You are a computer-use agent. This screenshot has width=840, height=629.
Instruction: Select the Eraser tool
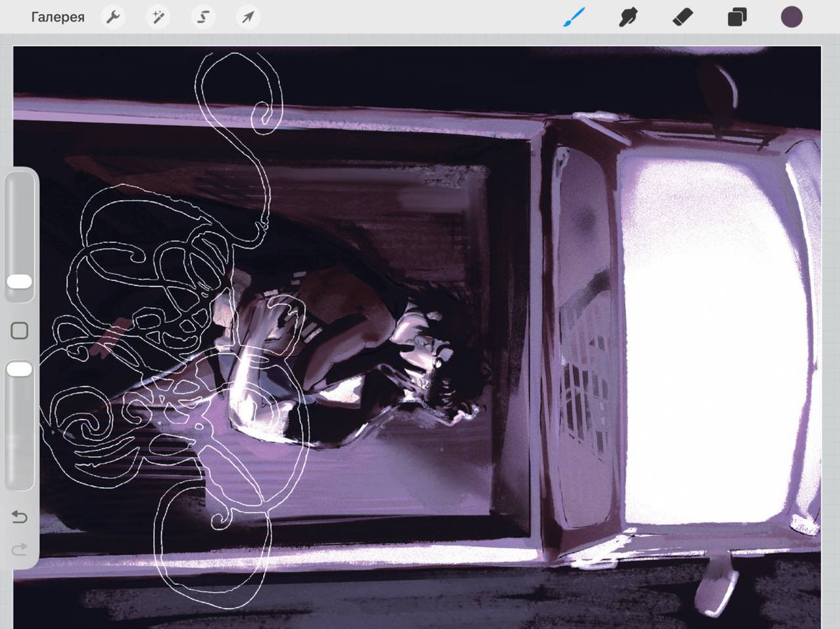click(x=682, y=17)
